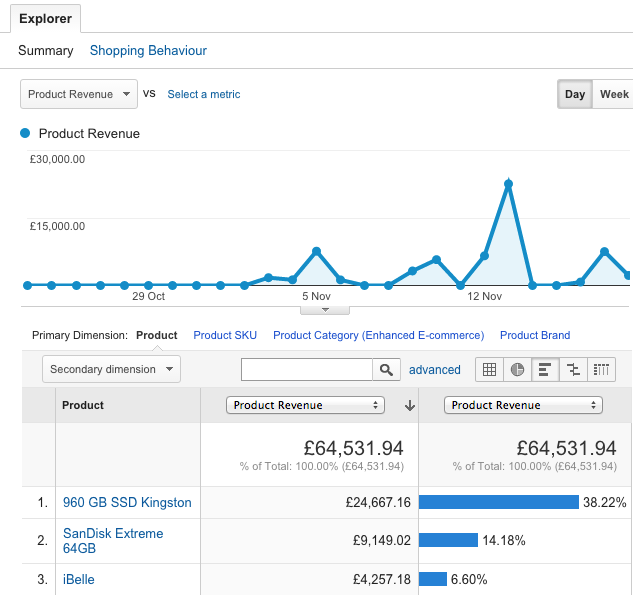Open the 960 GB SSD Kingston product link
Viewport: 639px width, 603px height.
click(x=127, y=503)
